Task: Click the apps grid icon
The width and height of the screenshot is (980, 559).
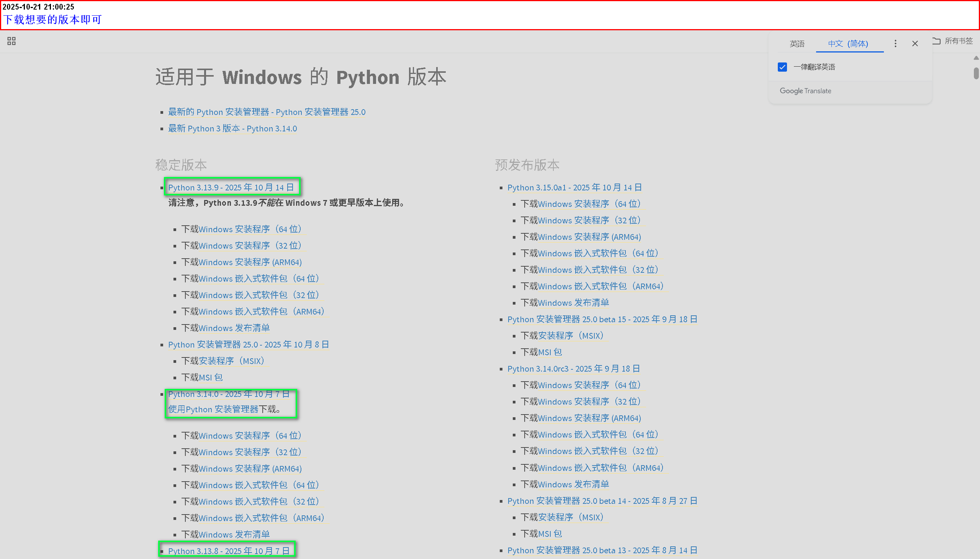Action: pos(11,41)
